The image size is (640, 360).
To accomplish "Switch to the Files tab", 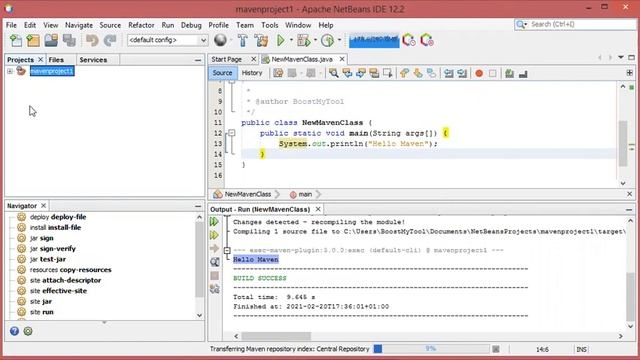I will click(56, 60).
